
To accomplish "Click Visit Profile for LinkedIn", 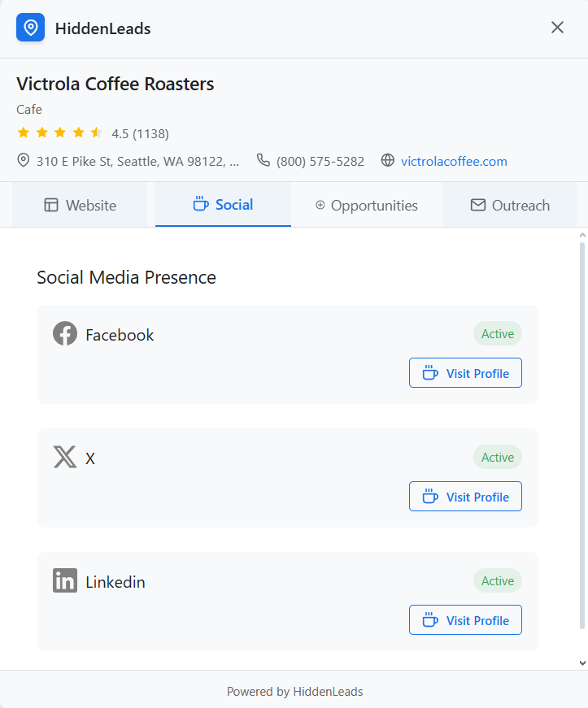I will (465, 619).
